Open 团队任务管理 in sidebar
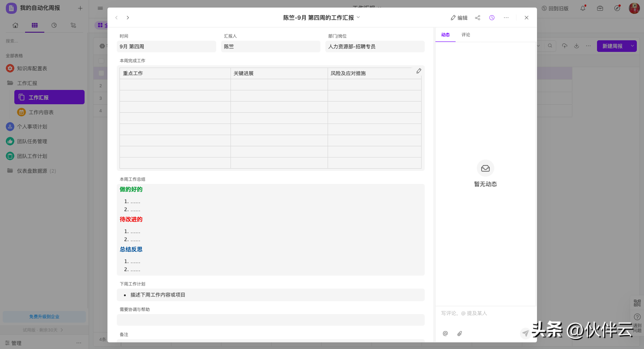644x349 pixels. [32, 141]
